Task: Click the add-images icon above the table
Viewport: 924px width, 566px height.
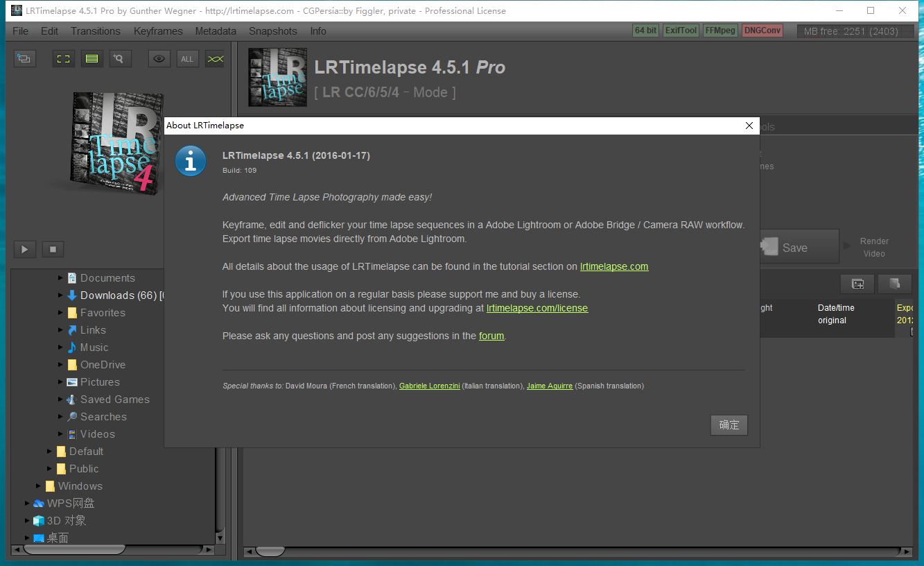Action: coord(857,284)
